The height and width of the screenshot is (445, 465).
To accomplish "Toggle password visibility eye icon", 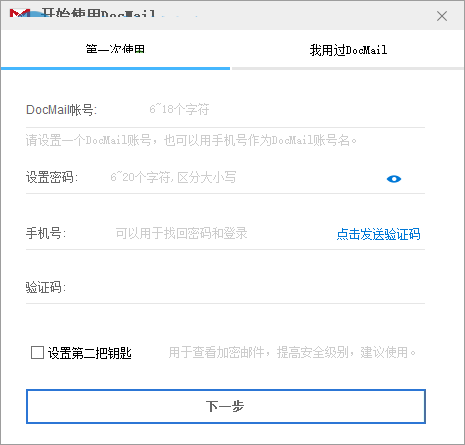I will [x=394, y=179].
